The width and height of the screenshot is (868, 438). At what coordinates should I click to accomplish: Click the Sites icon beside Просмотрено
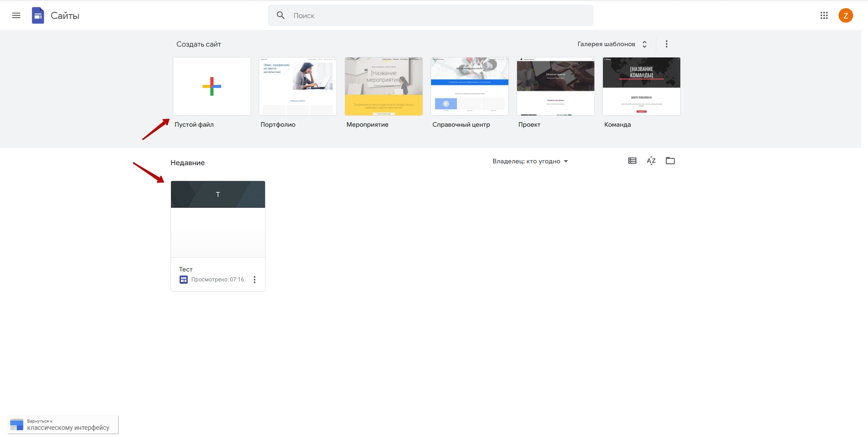(x=183, y=280)
